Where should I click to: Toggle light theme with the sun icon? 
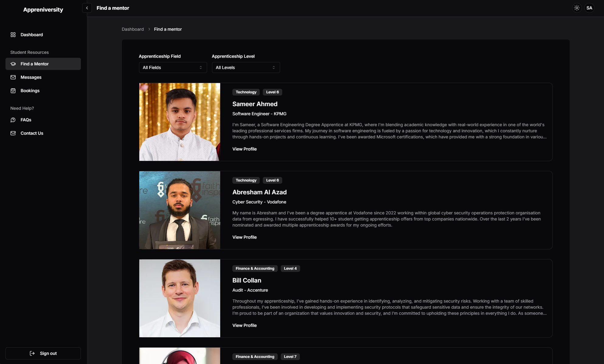(577, 8)
